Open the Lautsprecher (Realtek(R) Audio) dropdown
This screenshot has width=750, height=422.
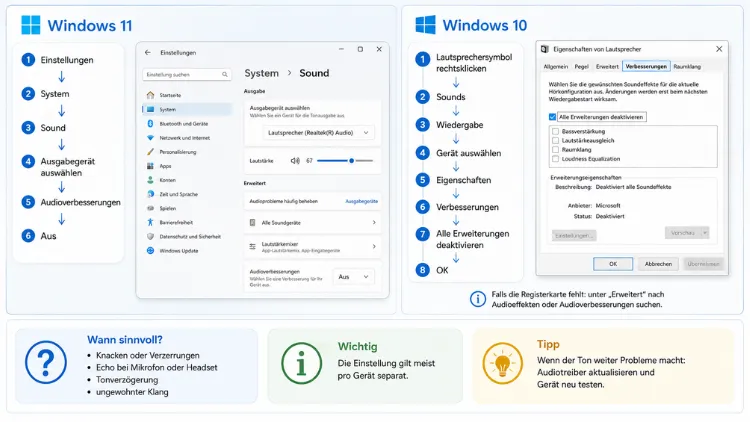[318, 133]
